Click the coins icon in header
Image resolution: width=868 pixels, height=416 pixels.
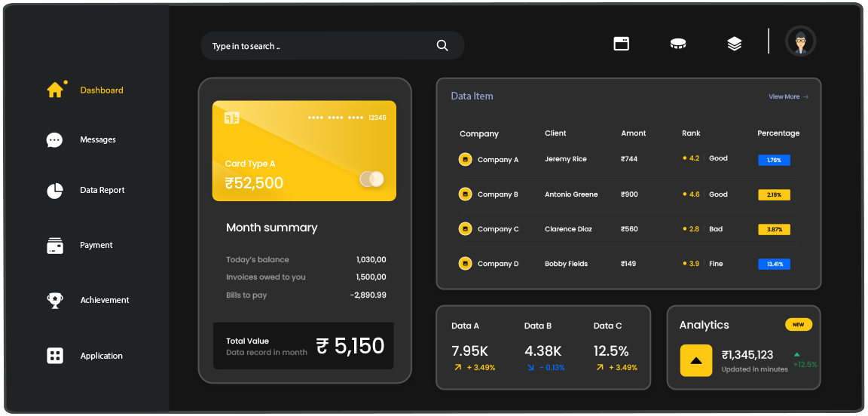tap(678, 44)
